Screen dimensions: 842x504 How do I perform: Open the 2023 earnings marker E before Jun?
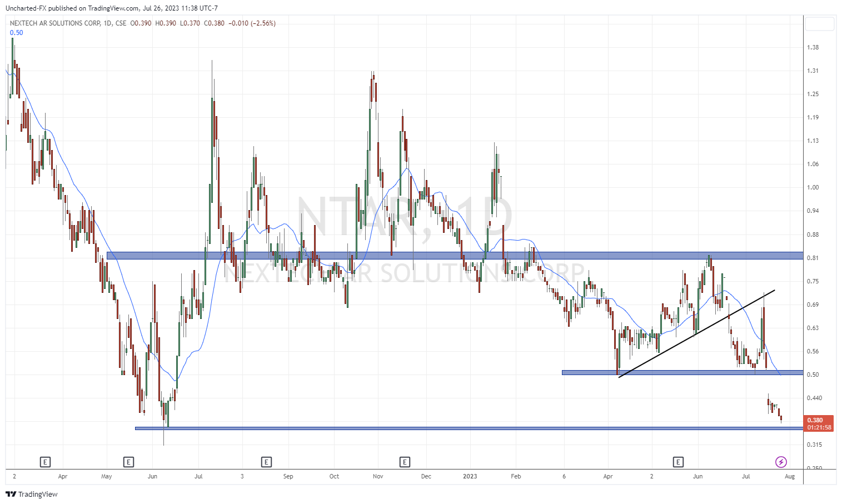tap(678, 462)
